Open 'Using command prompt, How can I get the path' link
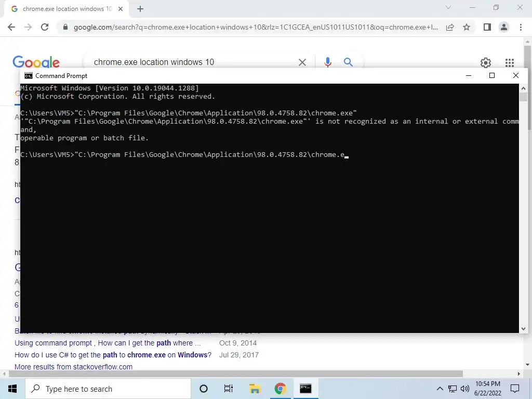Image resolution: width=532 pixels, height=399 pixels. (108, 343)
